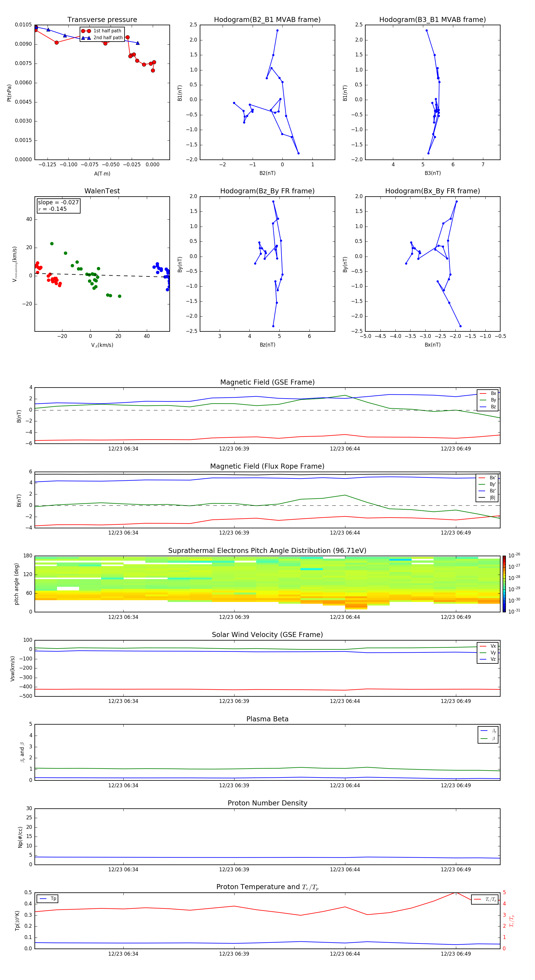This screenshot has height=980, width=535.
Task: Click '12/23 06:39' tick under Solar Wind Velocity
Action: [x=234, y=701]
